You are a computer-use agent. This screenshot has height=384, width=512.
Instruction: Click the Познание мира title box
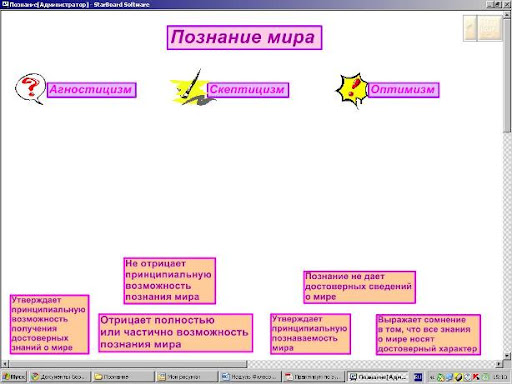tap(244, 37)
